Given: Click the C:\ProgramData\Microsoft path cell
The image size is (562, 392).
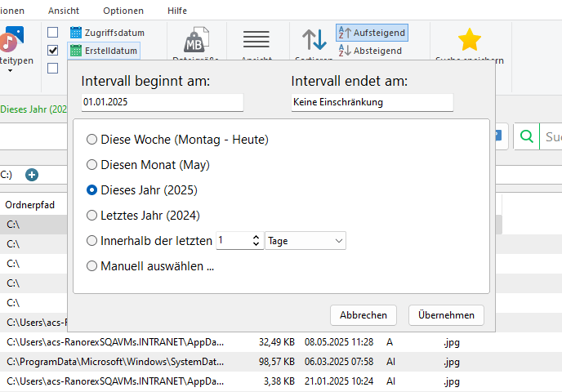Looking at the screenshot, I should [115, 362].
